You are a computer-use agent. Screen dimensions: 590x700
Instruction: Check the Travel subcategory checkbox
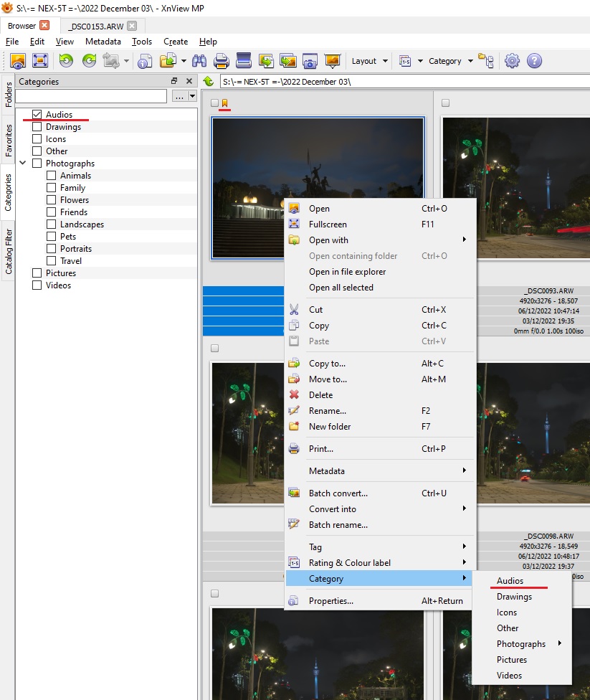(52, 261)
